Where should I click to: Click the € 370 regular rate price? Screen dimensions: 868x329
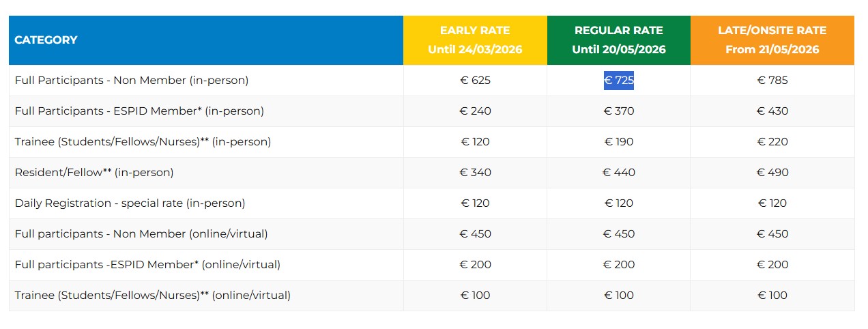pyautogui.click(x=619, y=111)
